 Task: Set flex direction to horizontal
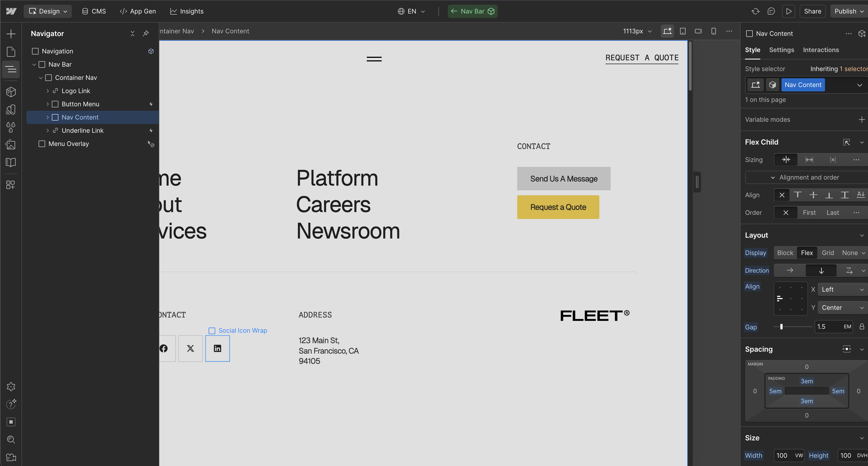click(x=790, y=270)
